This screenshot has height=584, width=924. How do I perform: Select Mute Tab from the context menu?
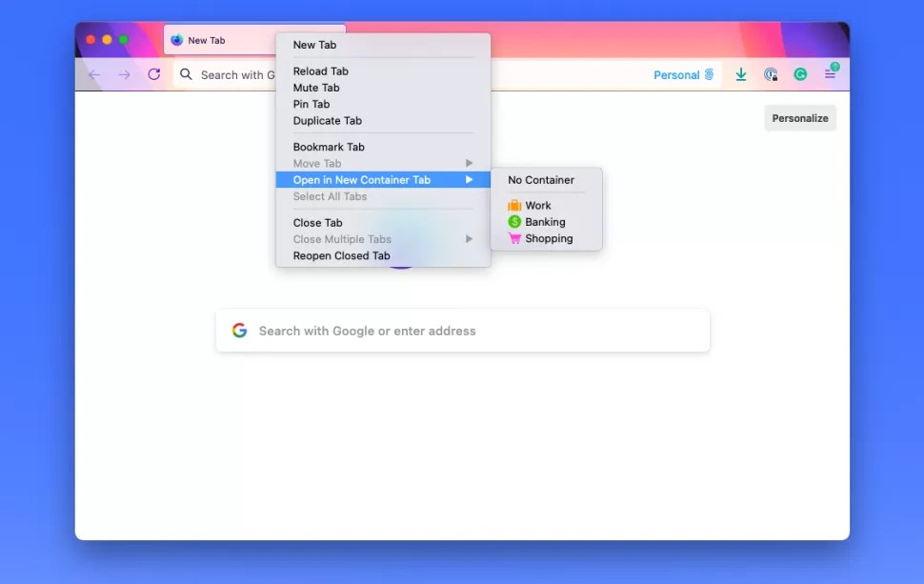pos(316,88)
